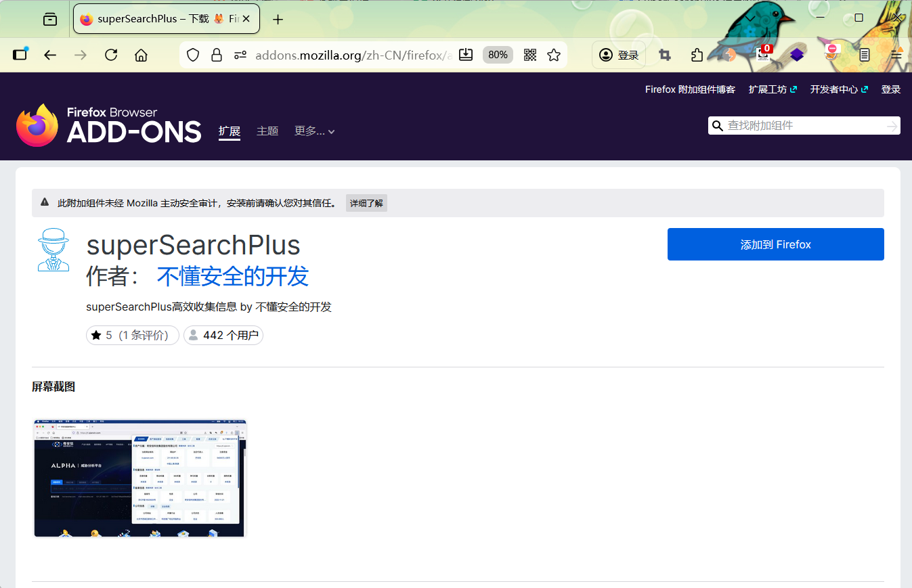Open the 5 star (1 条评价) rating badge

(x=133, y=335)
